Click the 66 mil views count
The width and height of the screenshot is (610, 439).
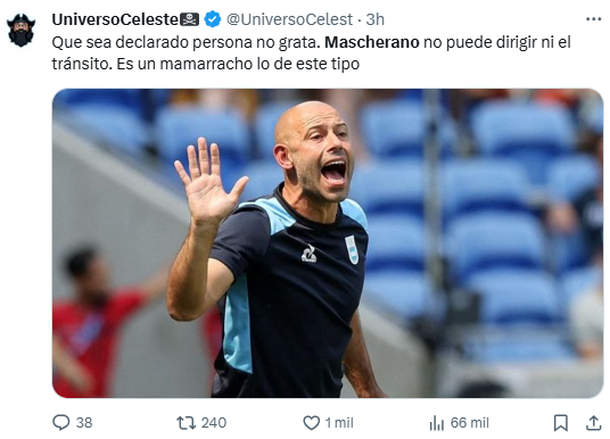pyautogui.click(x=469, y=423)
